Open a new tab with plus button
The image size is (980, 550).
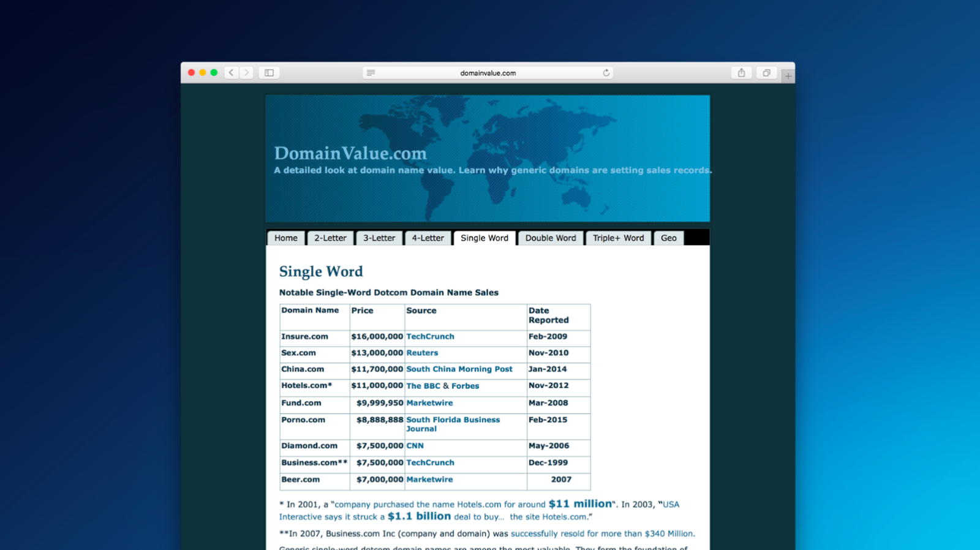point(788,76)
